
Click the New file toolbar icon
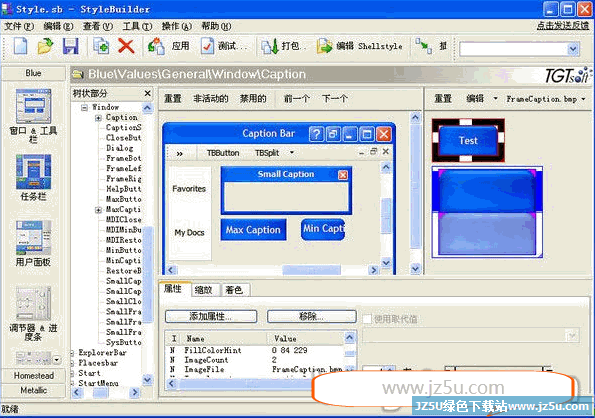tap(21, 46)
